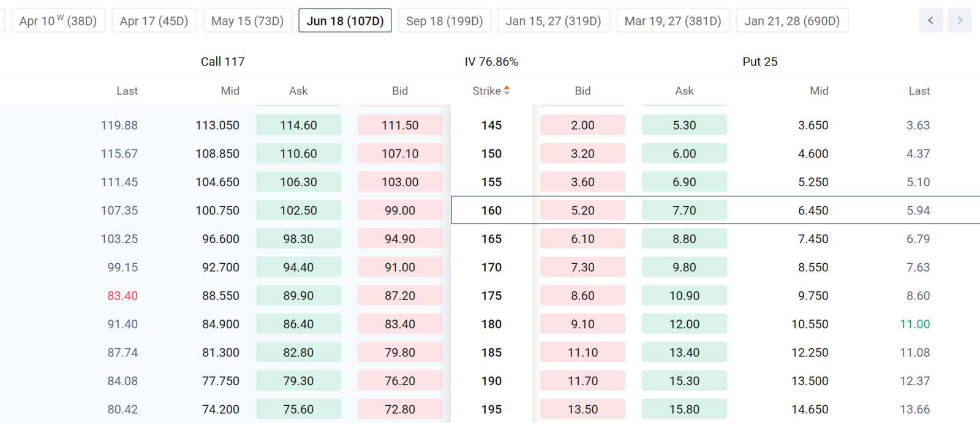The height and width of the screenshot is (423, 980).
Task: Click the call-side Ask column header
Action: [x=298, y=91]
